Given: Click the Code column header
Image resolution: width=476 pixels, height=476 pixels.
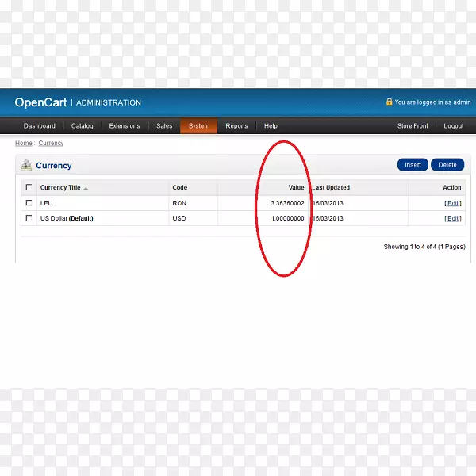Looking at the screenshot, I should pyautogui.click(x=180, y=187).
